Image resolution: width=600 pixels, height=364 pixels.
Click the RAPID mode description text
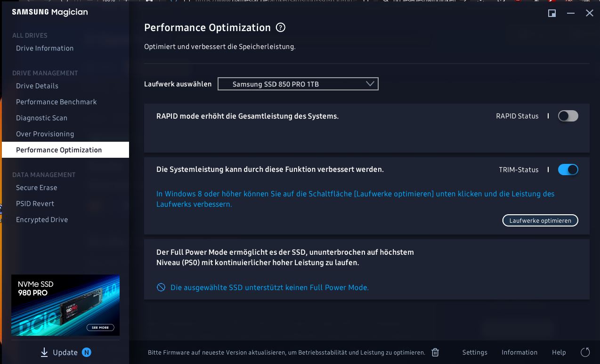[247, 116]
